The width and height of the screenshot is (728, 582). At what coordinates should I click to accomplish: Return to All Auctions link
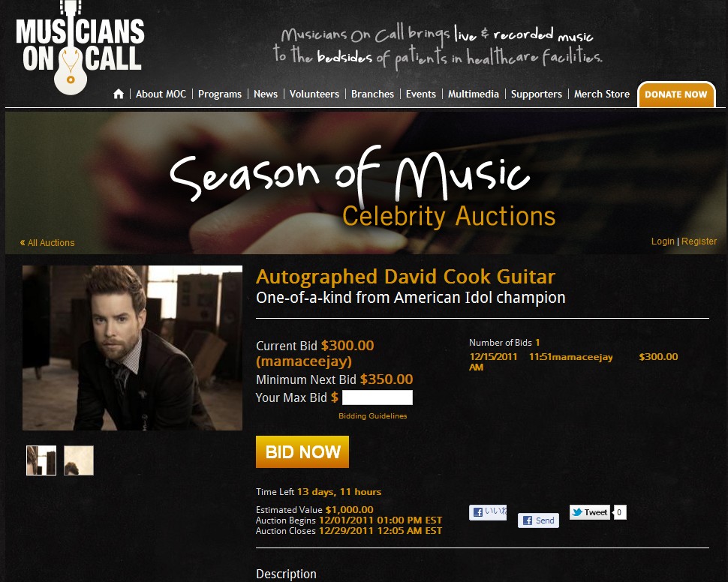[x=47, y=242]
